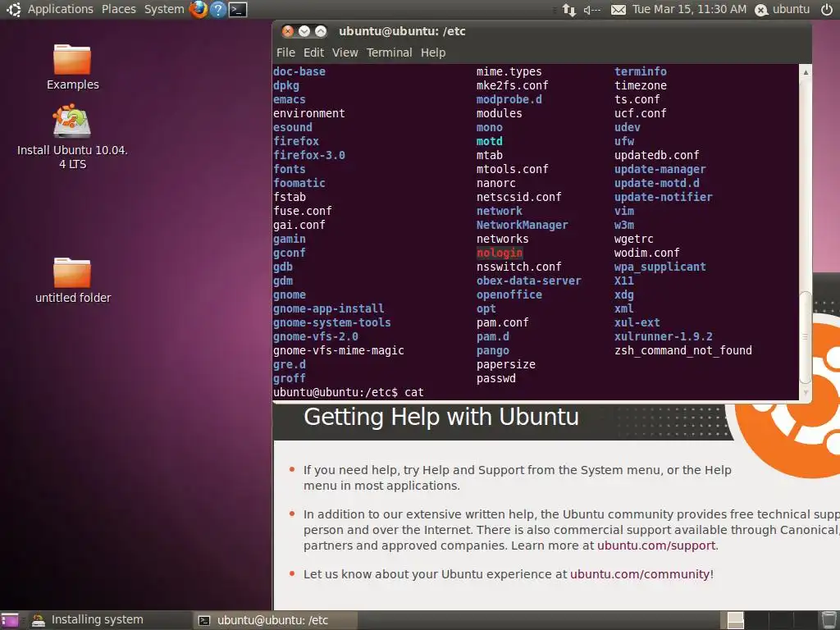The height and width of the screenshot is (630, 840).
Task: Click the network connection arrows icon
Action: coord(569,10)
